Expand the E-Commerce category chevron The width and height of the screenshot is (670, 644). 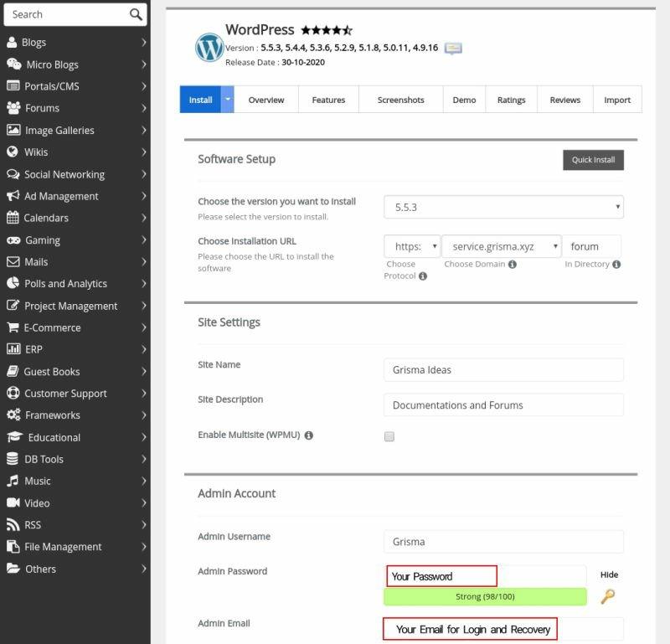144,327
